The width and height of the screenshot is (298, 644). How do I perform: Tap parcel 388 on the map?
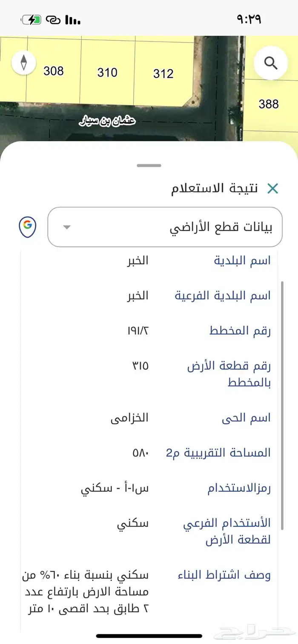[269, 104]
